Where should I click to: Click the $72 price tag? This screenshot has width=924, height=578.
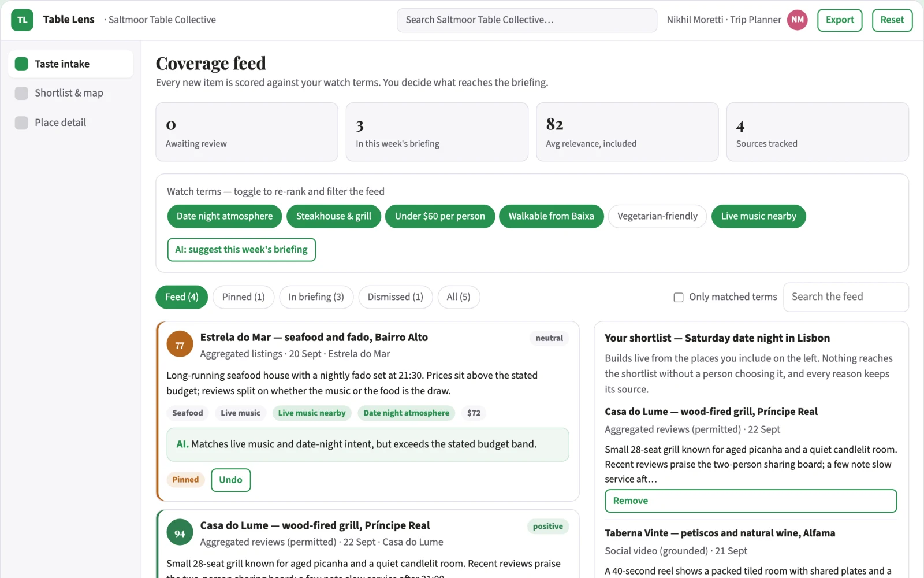tap(474, 413)
